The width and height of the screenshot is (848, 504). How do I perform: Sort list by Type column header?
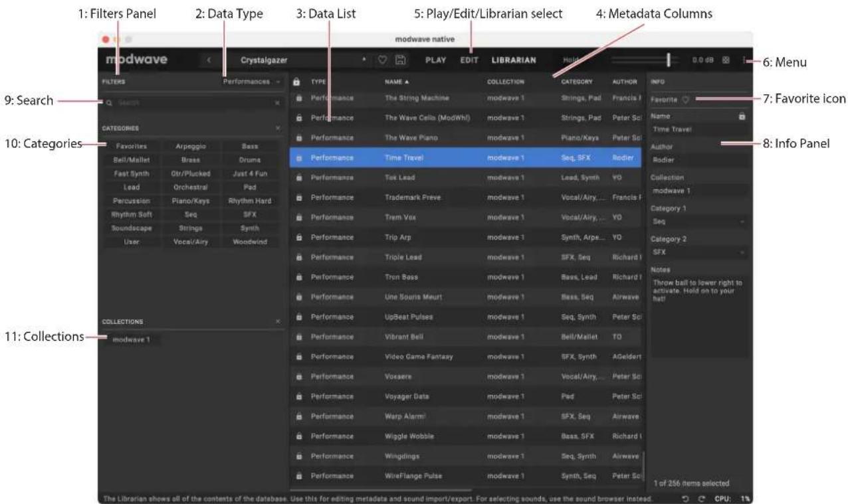(x=318, y=82)
